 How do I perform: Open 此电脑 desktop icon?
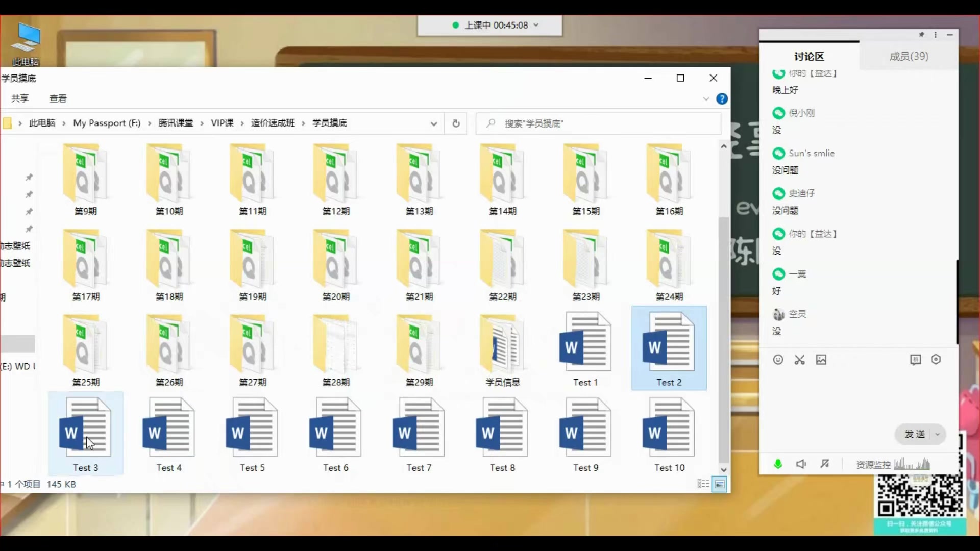click(x=26, y=44)
